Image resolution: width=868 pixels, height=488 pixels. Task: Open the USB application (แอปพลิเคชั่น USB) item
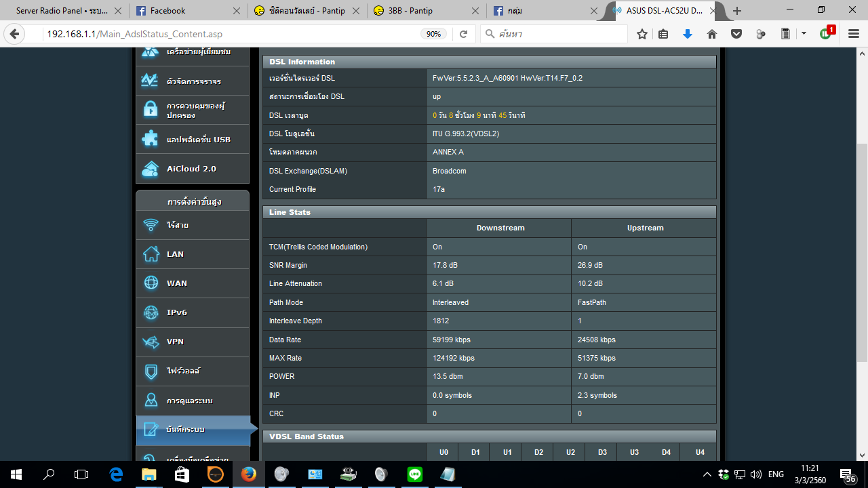[x=193, y=140]
